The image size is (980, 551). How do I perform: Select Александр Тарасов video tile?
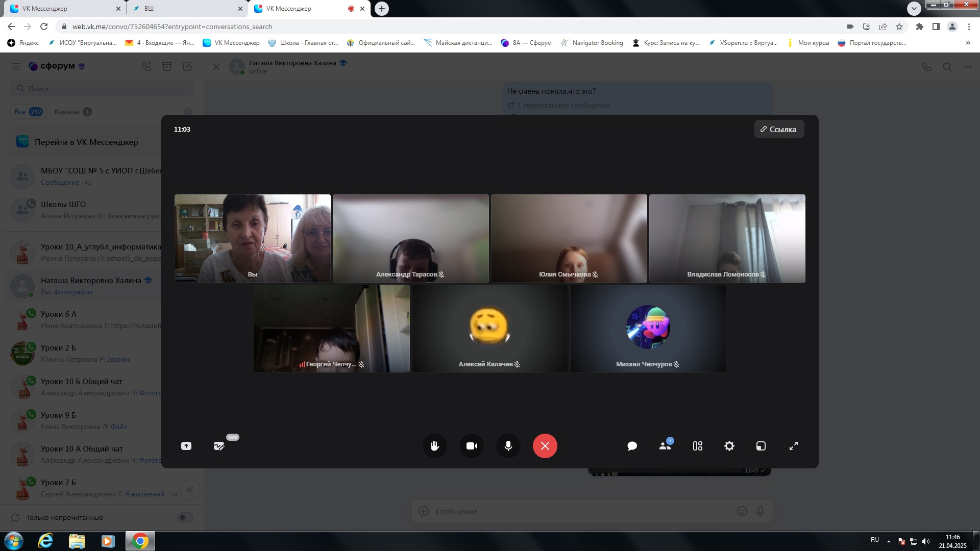(x=411, y=238)
